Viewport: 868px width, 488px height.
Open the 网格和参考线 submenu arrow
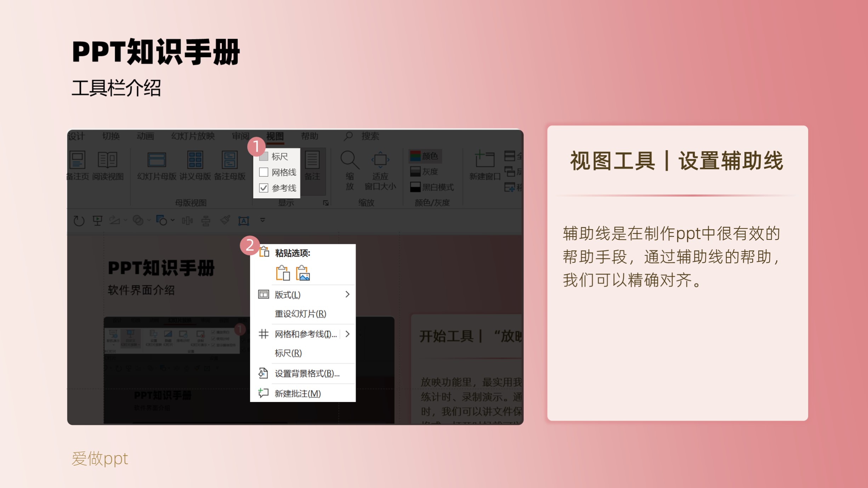[347, 334]
